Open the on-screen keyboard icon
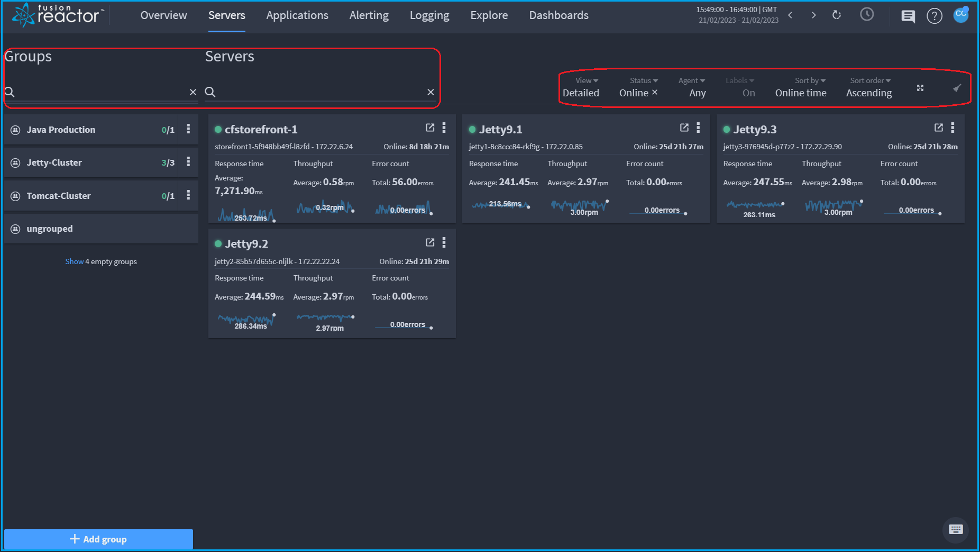The image size is (980, 552). (956, 529)
